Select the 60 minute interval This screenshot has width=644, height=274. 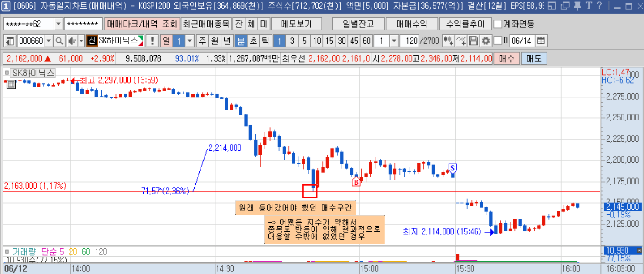[367, 41]
